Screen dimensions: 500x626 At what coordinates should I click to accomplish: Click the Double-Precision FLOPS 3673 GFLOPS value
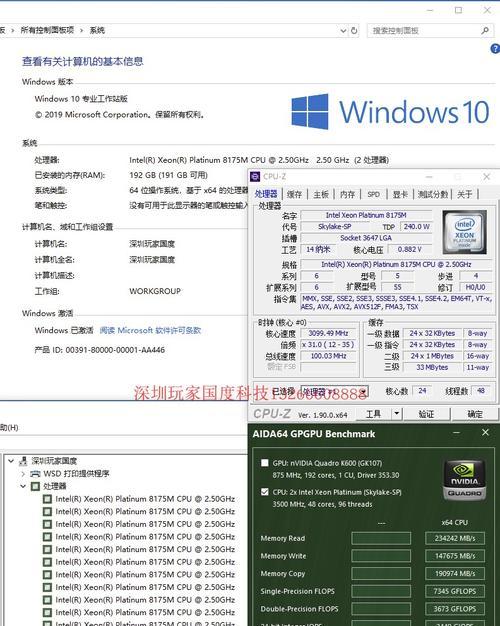click(455, 609)
